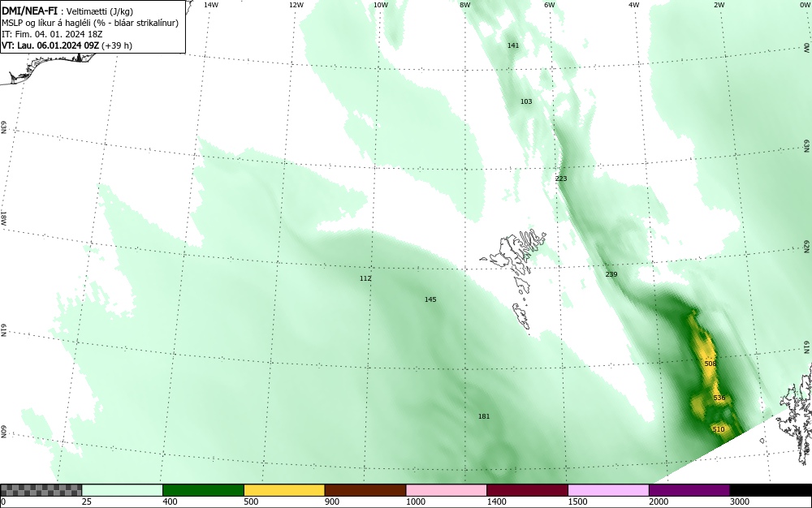The height and width of the screenshot is (508, 812).
Task: Click the Shetland coastline outline
Action: [x=795, y=414]
